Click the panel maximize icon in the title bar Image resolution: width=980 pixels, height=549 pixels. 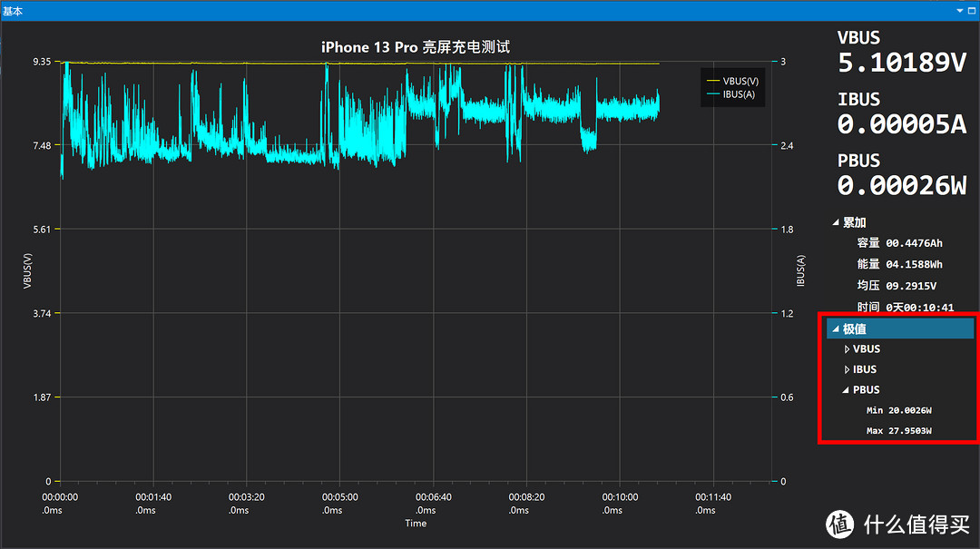click(972, 11)
